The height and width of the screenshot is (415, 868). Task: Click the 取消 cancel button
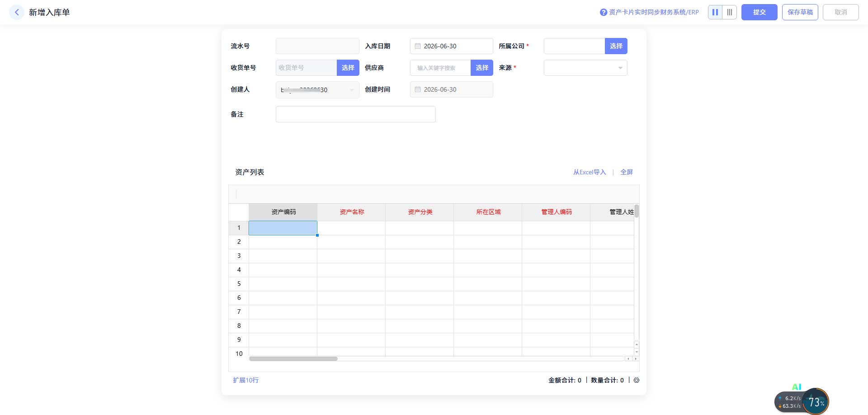[841, 12]
